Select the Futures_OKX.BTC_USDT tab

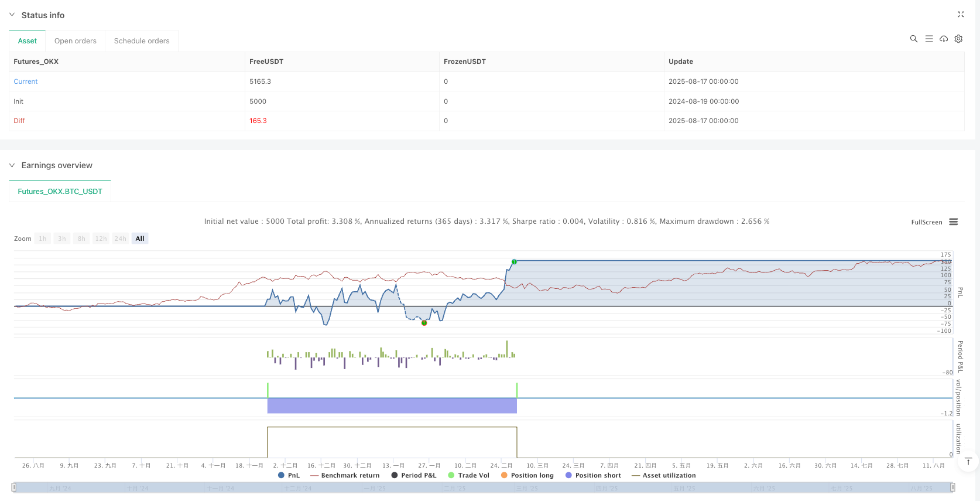tap(60, 192)
